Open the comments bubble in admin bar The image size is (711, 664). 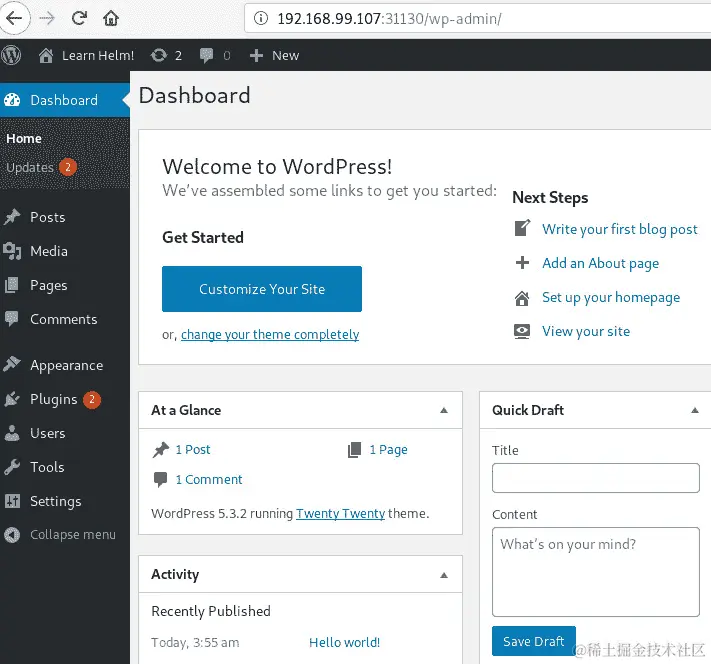215,55
